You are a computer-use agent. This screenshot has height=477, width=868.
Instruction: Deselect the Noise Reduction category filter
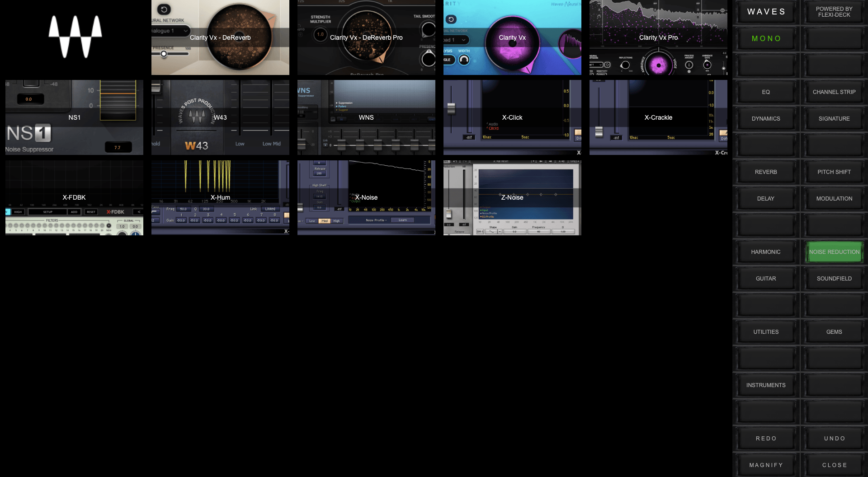pyautogui.click(x=834, y=252)
